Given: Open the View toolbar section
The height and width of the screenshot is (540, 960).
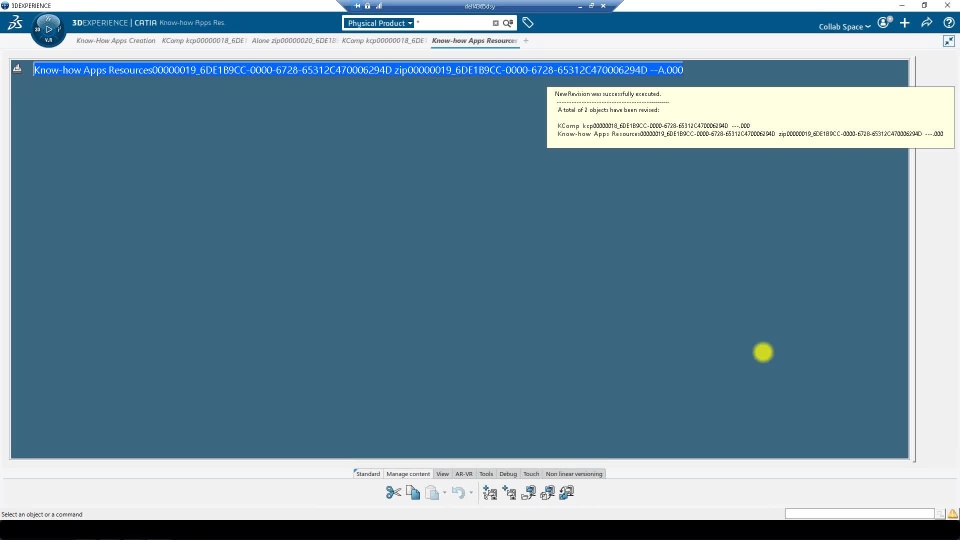Looking at the screenshot, I should coord(443,474).
